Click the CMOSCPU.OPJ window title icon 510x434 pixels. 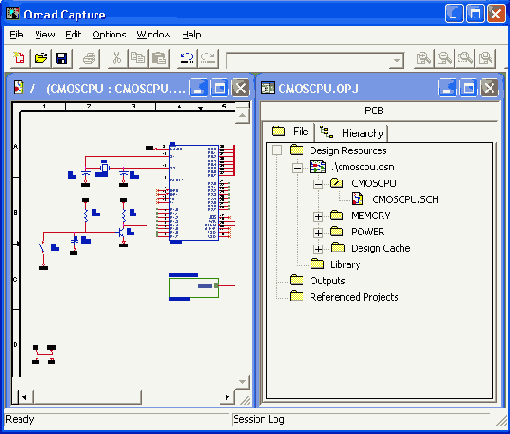(x=267, y=88)
